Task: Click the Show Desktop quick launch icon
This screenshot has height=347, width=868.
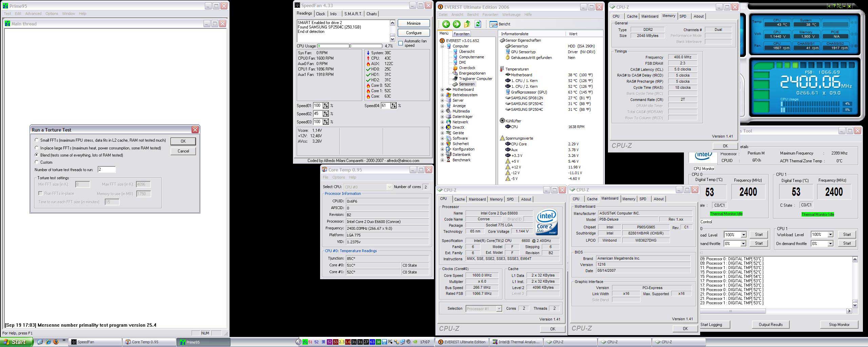Action: pyautogui.click(x=40, y=342)
